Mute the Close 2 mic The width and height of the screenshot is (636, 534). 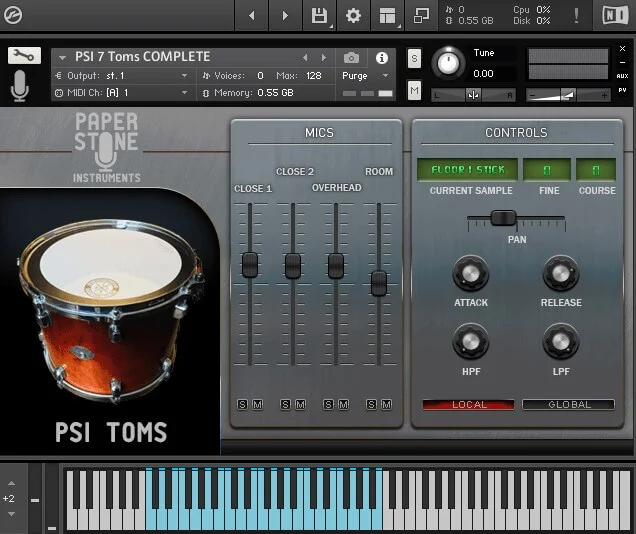(x=301, y=404)
